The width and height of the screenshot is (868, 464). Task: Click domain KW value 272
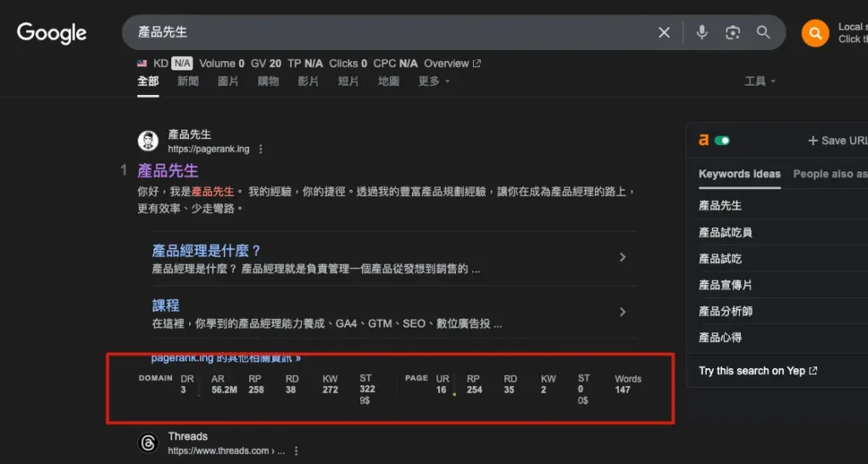[x=331, y=390]
